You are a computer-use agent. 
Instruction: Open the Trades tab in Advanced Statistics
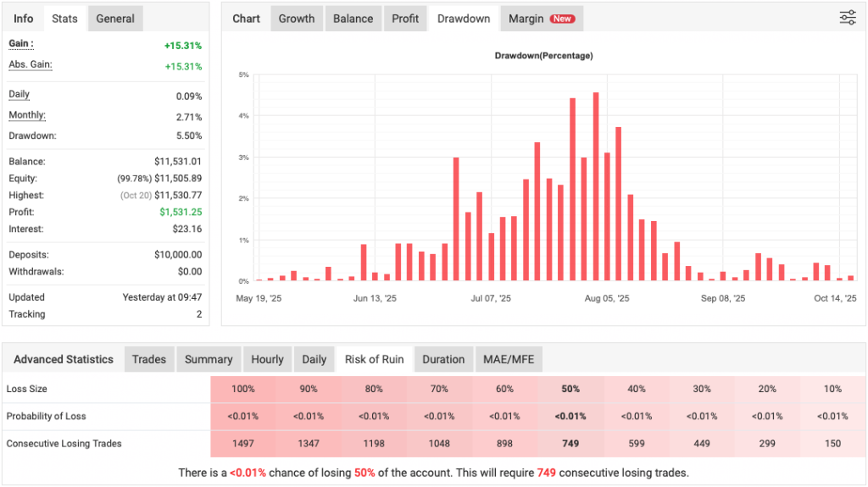coord(149,359)
